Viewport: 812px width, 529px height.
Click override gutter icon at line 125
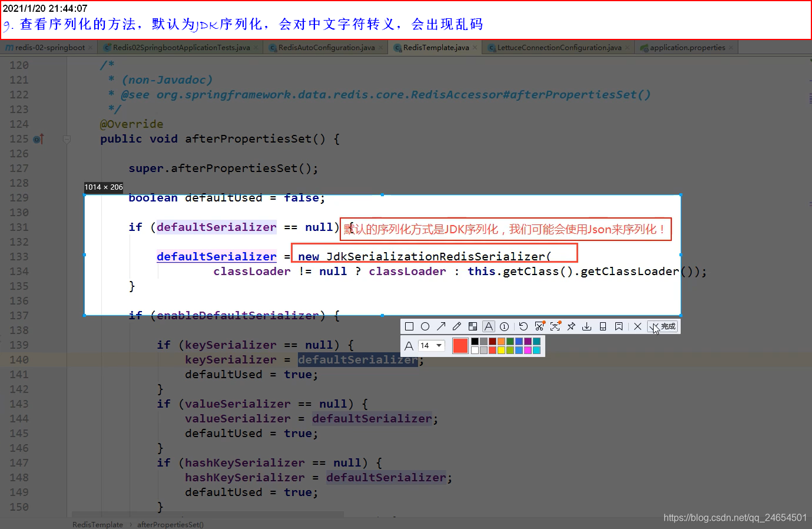point(38,140)
